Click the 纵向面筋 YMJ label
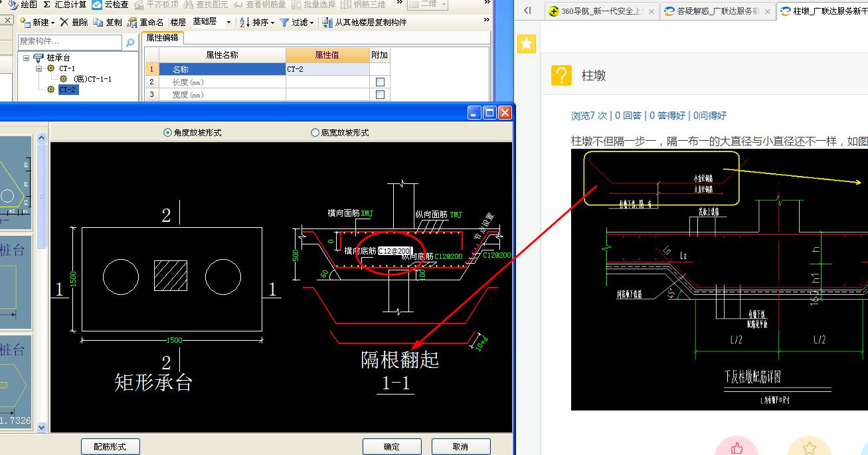The image size is (868, 455). point(438,215)
